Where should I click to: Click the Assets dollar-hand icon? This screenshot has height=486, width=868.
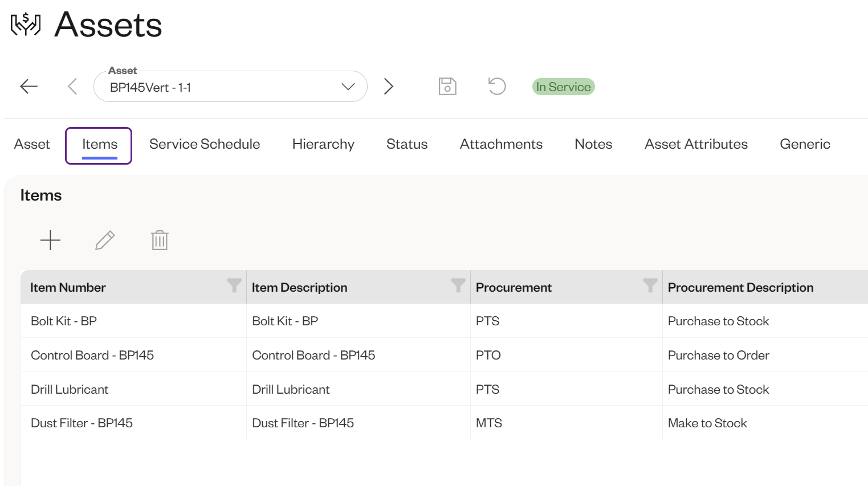coord(24,24)
